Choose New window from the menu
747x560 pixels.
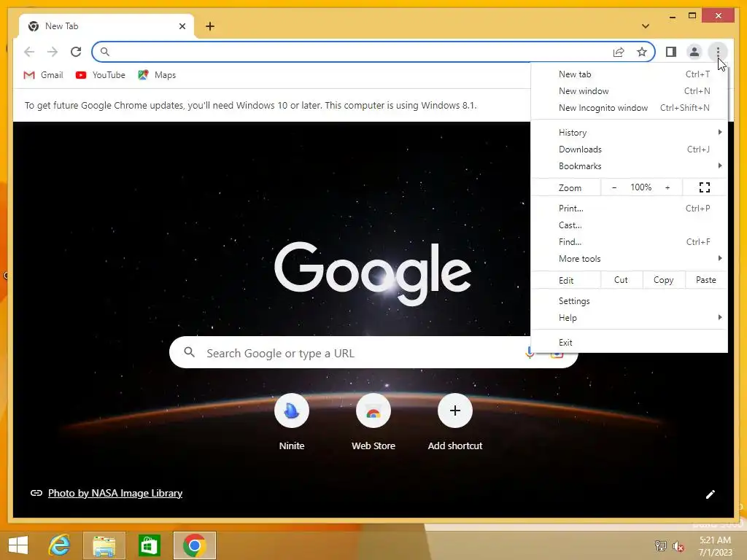click(629, 91)
